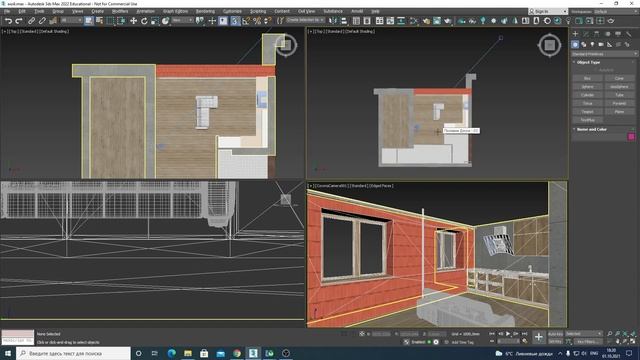This screenshot has width=640, height=360.
Task: Activate the Select Object tool
Action: click(89, 21)
